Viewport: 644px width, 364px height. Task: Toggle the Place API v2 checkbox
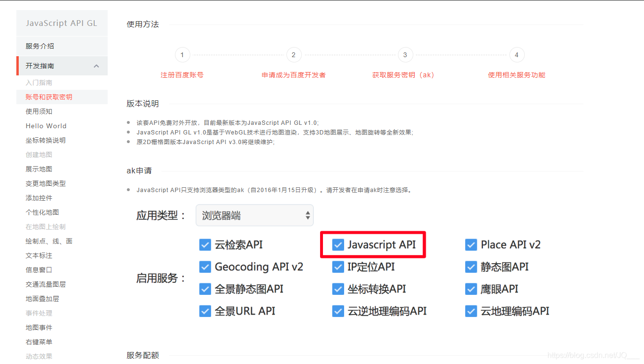(x=471, y=245)
